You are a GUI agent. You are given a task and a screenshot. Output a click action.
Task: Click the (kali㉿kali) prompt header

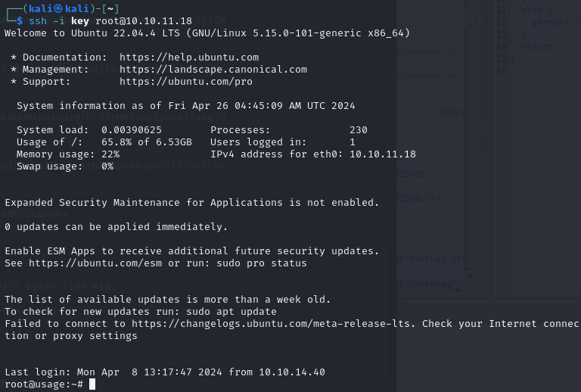pos(62,8)
